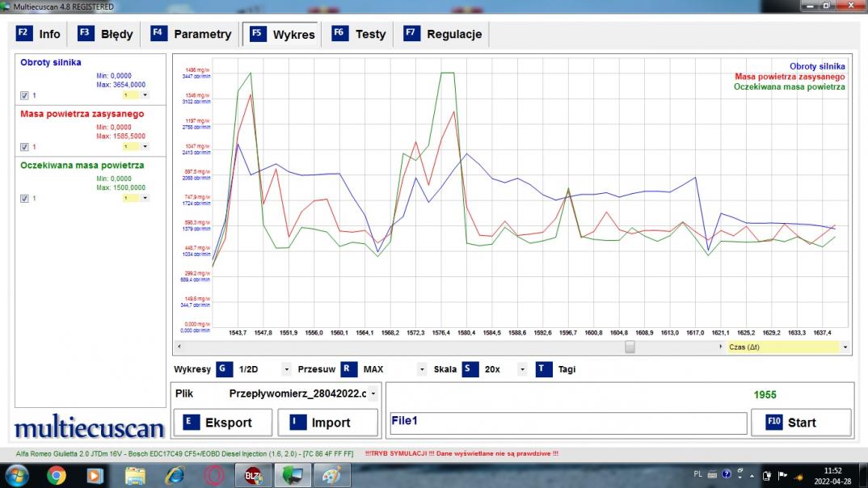Switch to the Parametry tab

tap(192, 34)
